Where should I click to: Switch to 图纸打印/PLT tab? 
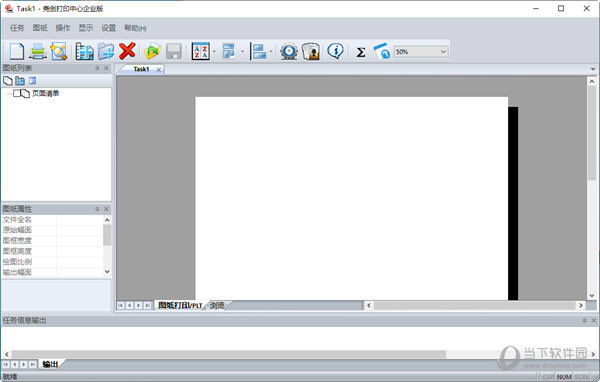tap(180, 305)
